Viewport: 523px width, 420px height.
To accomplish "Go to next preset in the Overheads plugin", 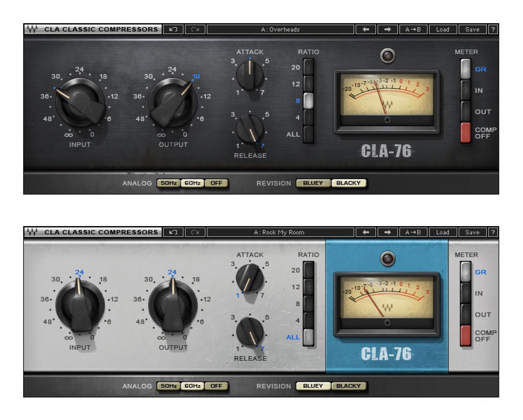I will click(387, 30).
